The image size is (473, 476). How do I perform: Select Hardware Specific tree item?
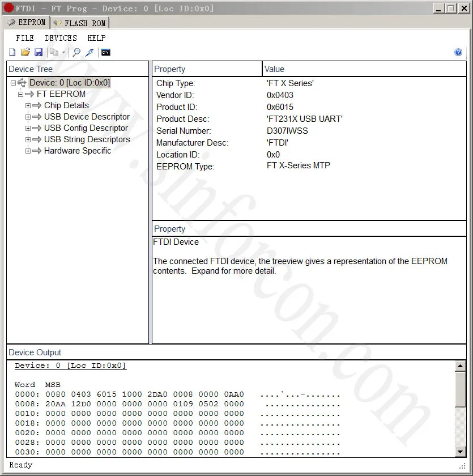(x=78, y=151)
